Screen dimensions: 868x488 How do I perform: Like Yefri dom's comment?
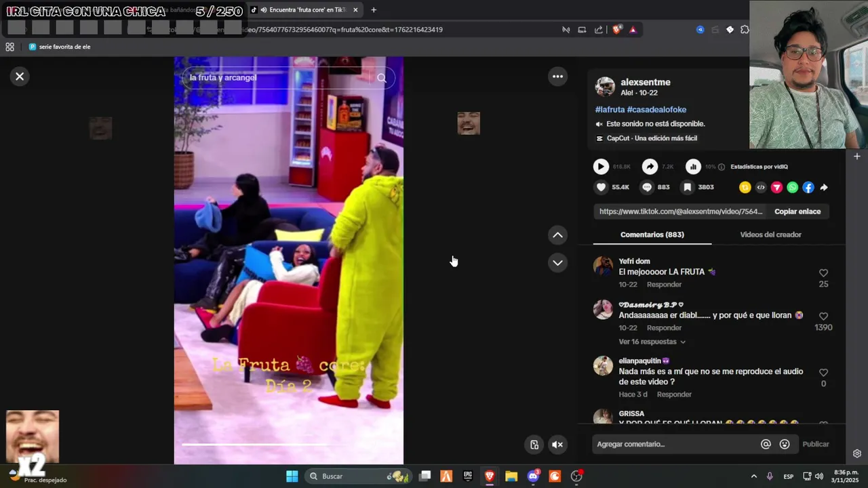pyautogui.click(x=823, y=273)
